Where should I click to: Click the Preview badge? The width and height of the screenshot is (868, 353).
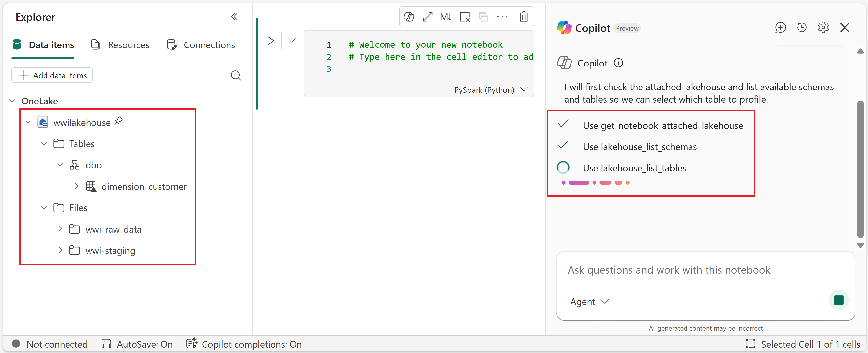click(627, 28)
